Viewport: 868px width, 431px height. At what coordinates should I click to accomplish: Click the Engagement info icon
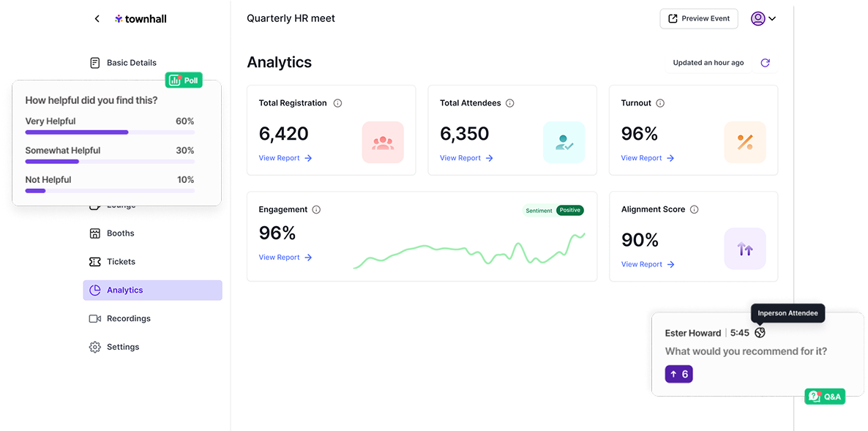pyautogui.click(x=316, y=209)
